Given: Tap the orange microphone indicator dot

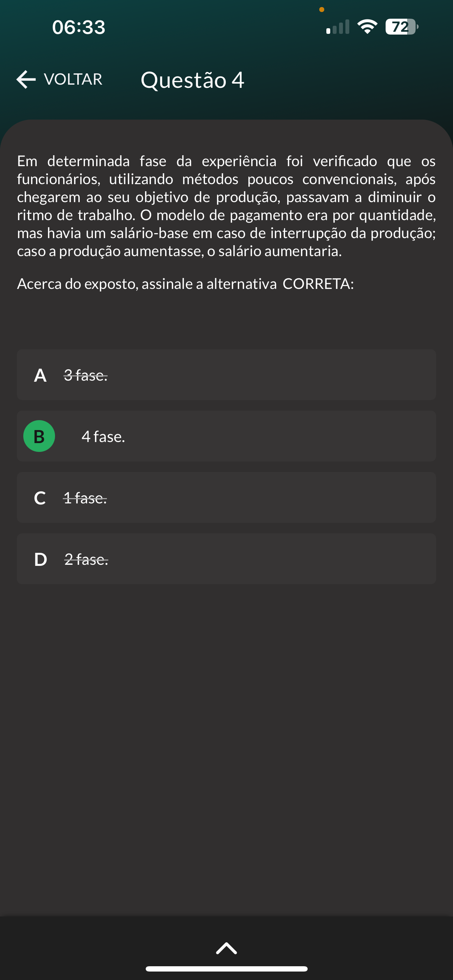Looking at the screenshot, I should (322, 10).
